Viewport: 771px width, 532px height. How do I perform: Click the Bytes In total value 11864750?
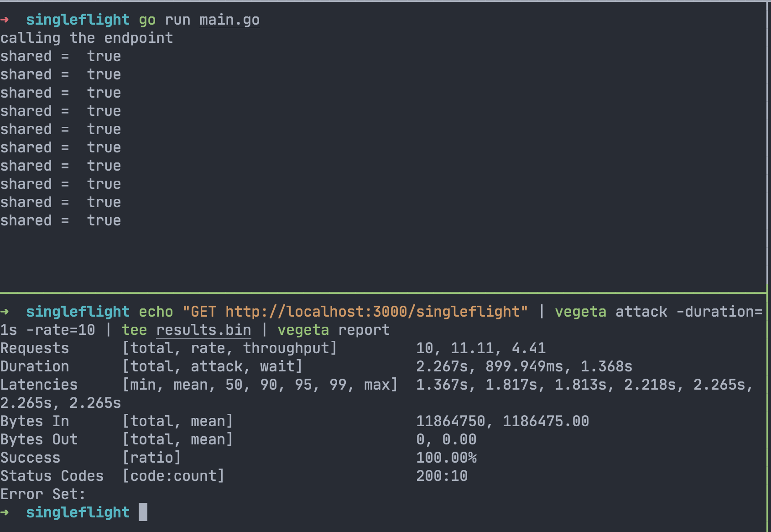point(450,421)
